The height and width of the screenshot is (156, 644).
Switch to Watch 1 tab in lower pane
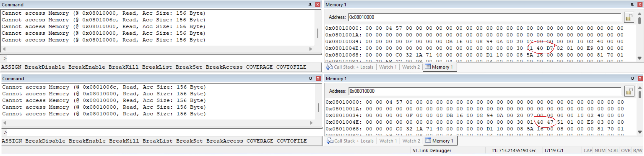[x=388, y=141]
